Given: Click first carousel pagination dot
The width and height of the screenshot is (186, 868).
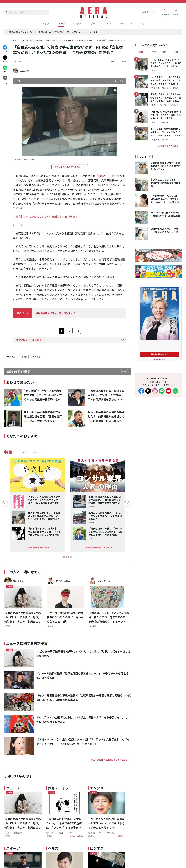Looking at the screenshot, I should [x=64, y=557].
